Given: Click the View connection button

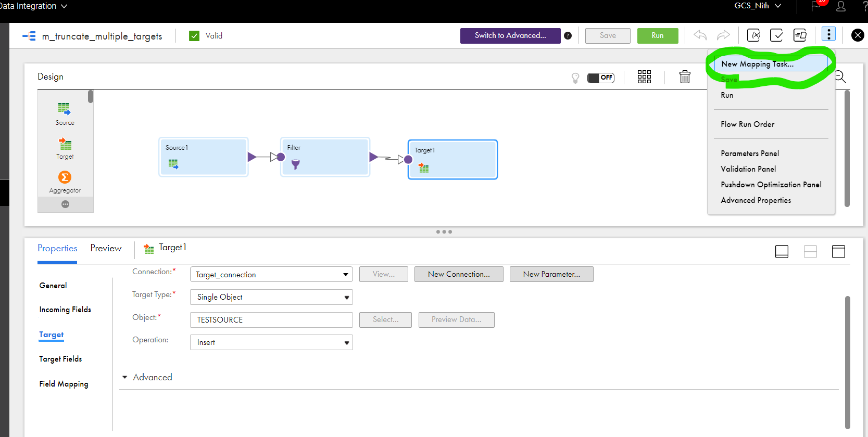Looking at the screenshot, I should [384, 274].
